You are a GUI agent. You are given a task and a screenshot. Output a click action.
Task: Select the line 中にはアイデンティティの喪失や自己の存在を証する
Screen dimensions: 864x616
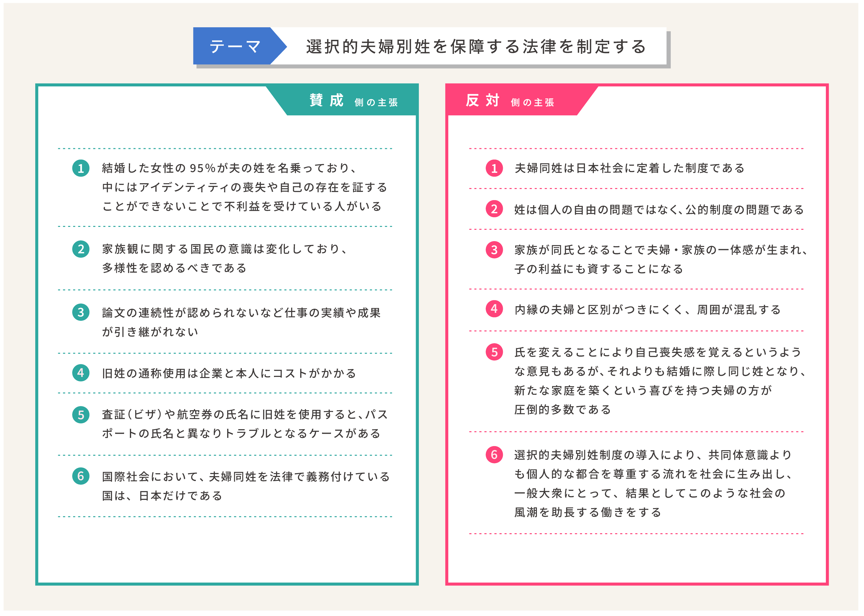click(245, 187)
